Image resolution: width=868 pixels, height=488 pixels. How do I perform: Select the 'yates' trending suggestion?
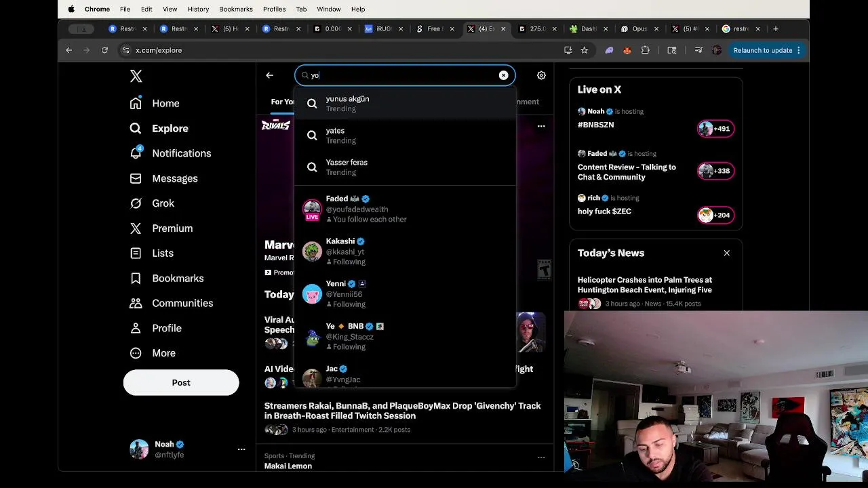coord(405,136)
